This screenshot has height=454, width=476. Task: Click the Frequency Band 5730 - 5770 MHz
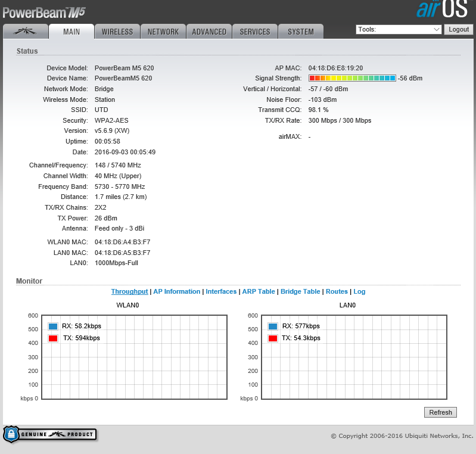120,186
